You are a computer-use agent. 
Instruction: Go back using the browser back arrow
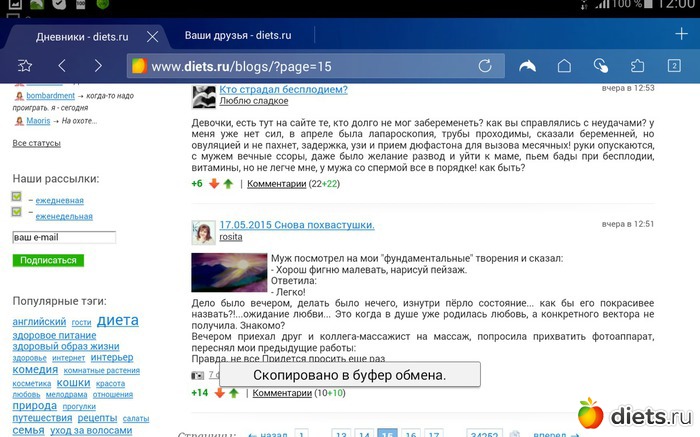point(62,66)
